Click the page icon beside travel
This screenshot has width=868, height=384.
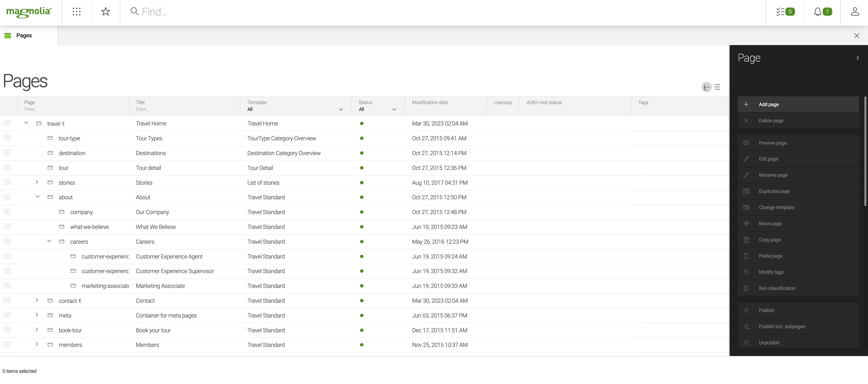coord(39,123)
